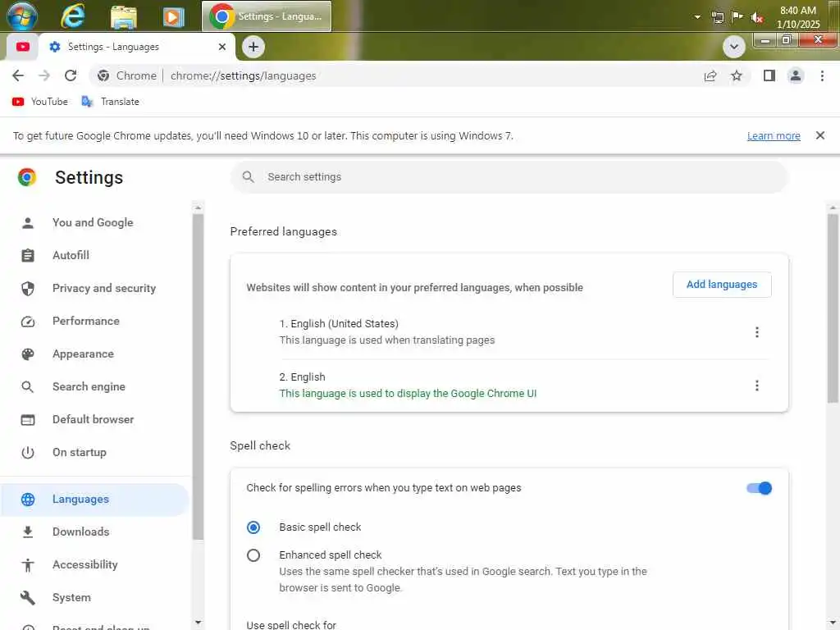This screenshot has height=630, width=840.
Task: Open more actions menu for second language English
Action: [x=757, y=386]
